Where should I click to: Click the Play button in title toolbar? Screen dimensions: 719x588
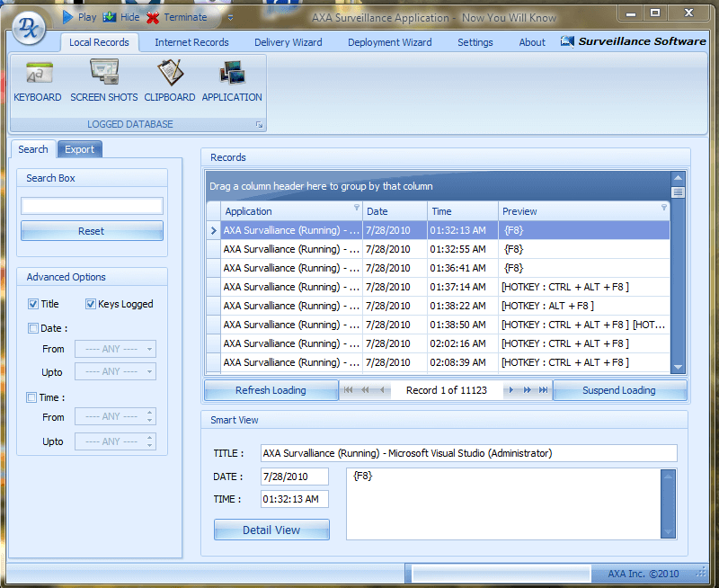coord(79,17)
